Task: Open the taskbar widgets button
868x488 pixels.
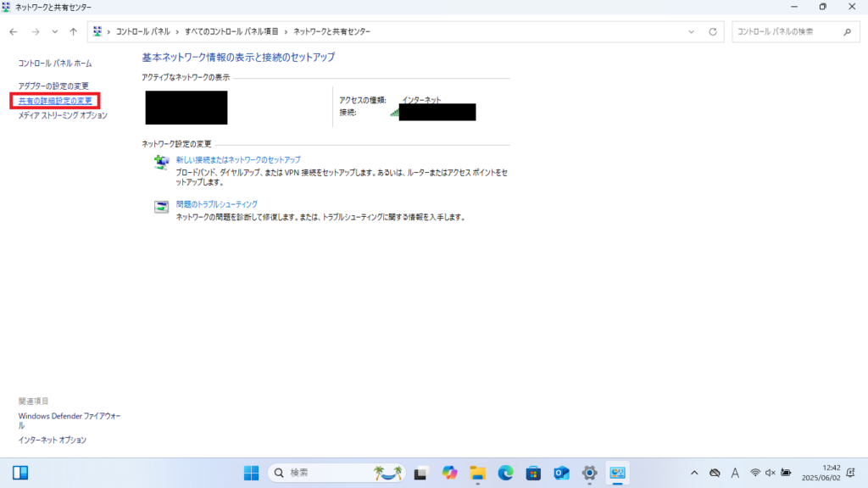Action: tap(20, 473)
